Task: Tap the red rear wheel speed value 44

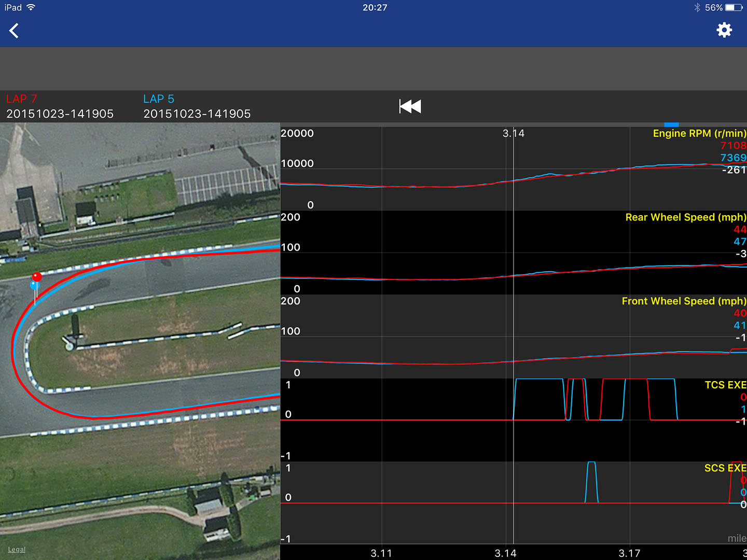Action: (x=740, y=229)
